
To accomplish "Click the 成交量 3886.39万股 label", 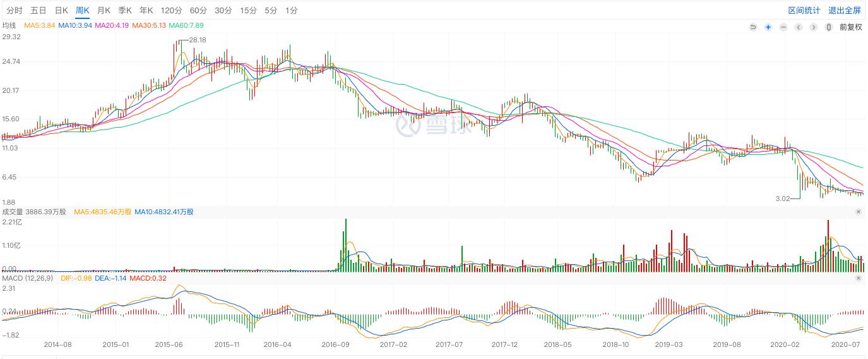I will [x=34, y=212].
